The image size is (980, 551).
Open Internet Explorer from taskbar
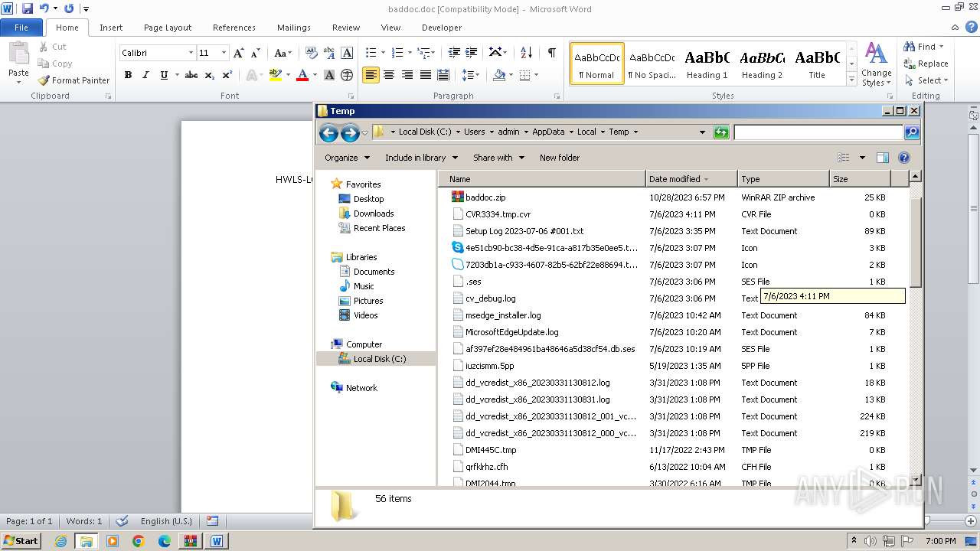[60, 541]
